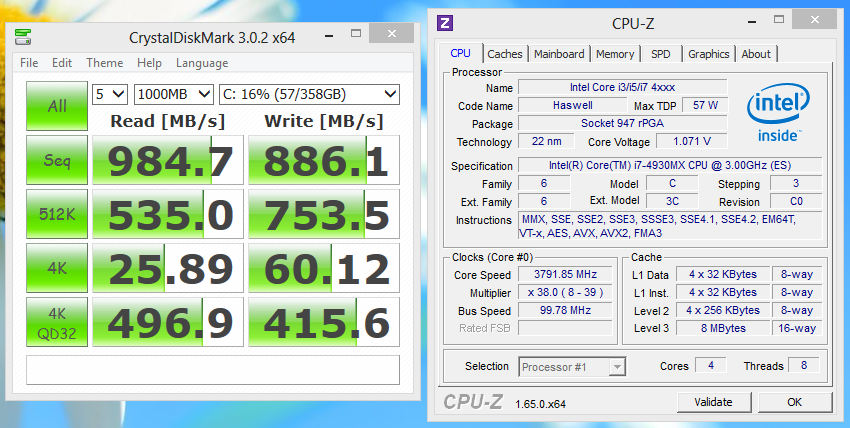Click the Seq read result 984.7

168,160
